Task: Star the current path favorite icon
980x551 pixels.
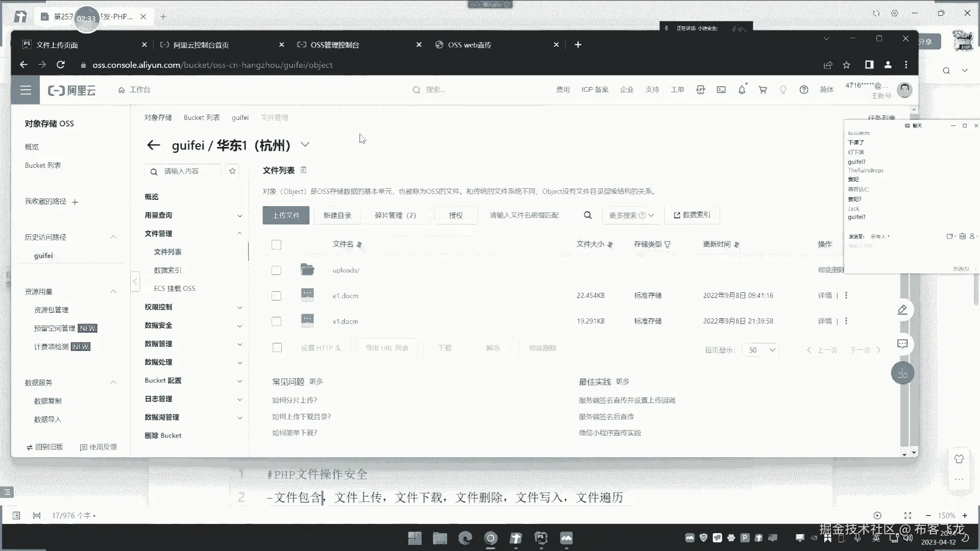Action: [x=233, y=171]
